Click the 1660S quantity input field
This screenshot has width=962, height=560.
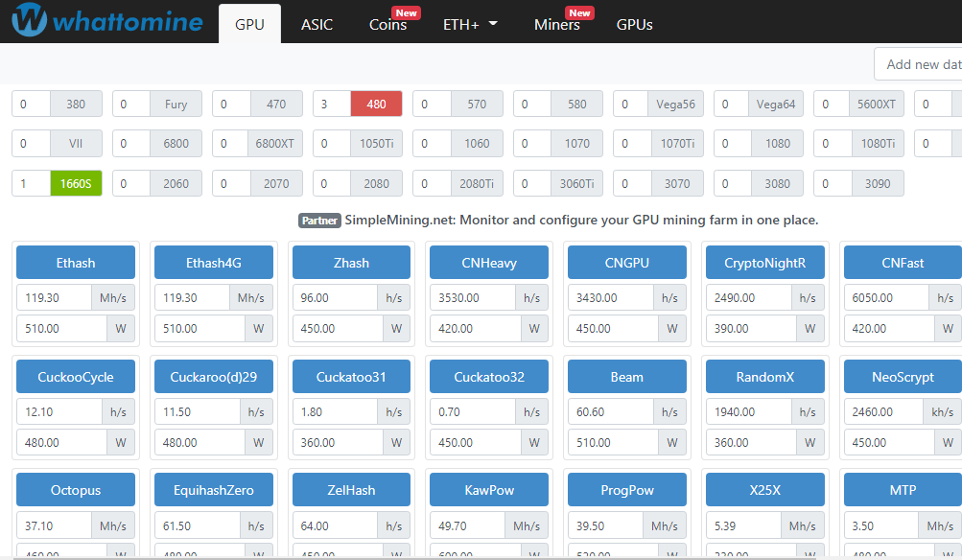(x=32, y=183)
